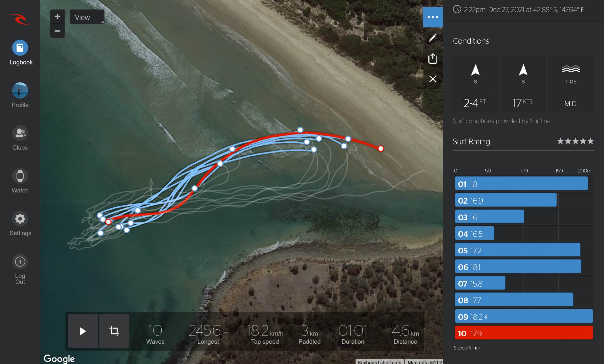Close the session detail panel

point(433,79)
